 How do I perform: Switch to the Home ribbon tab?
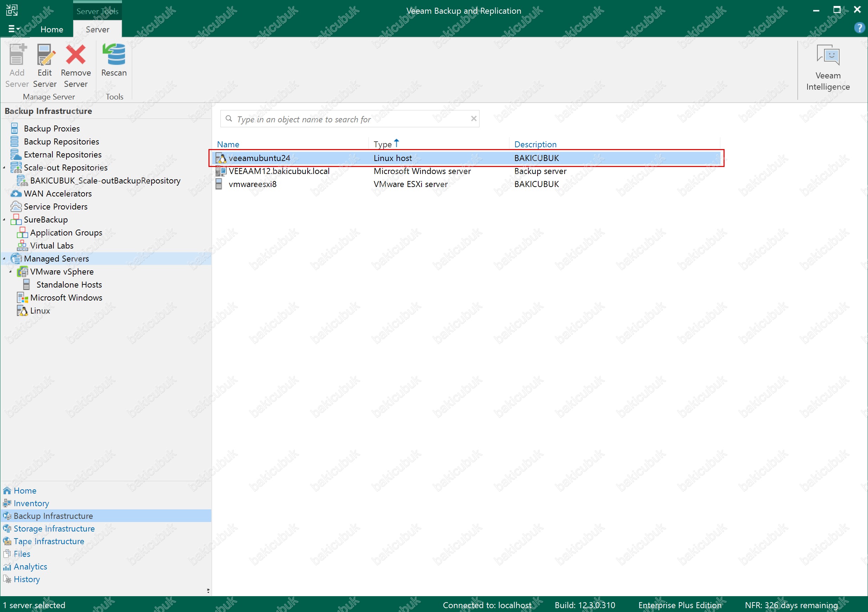(x=52, y=29)
